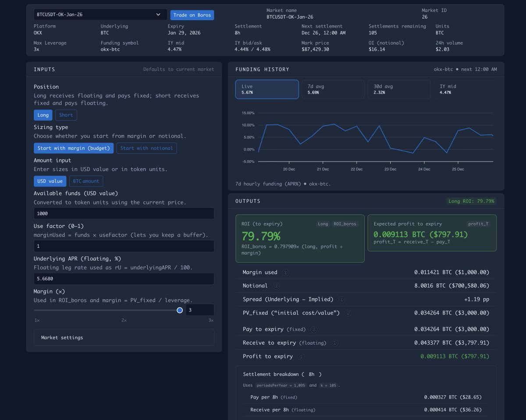This screenshot has width=526, height=420.
Task: Select the Short position toggle
Action: point(66,115)
